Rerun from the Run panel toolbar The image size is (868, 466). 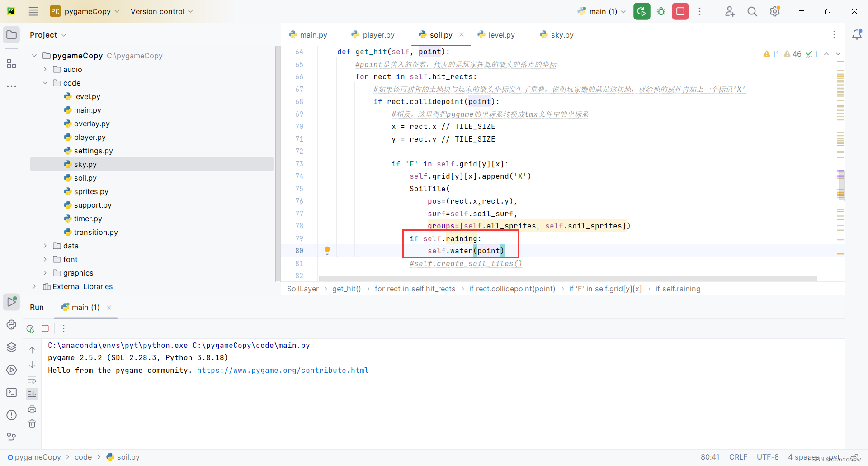point(31,328)
